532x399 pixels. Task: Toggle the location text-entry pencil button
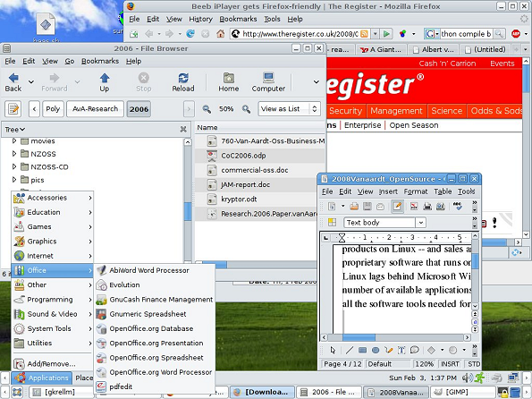13,109
